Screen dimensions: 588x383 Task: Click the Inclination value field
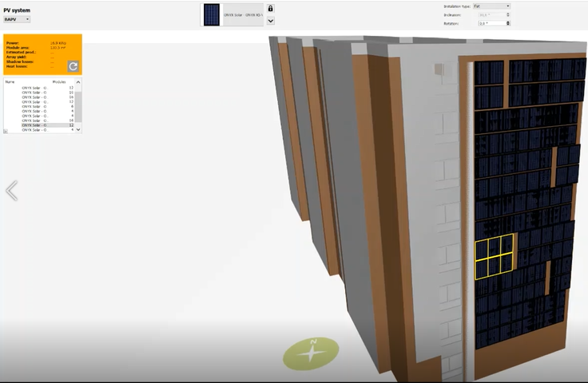point(489,15)
